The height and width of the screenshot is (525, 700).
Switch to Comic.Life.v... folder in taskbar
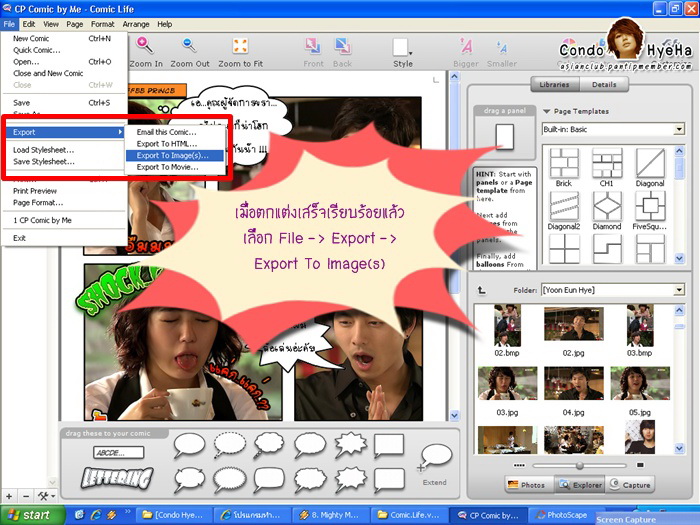click(409, 515)
